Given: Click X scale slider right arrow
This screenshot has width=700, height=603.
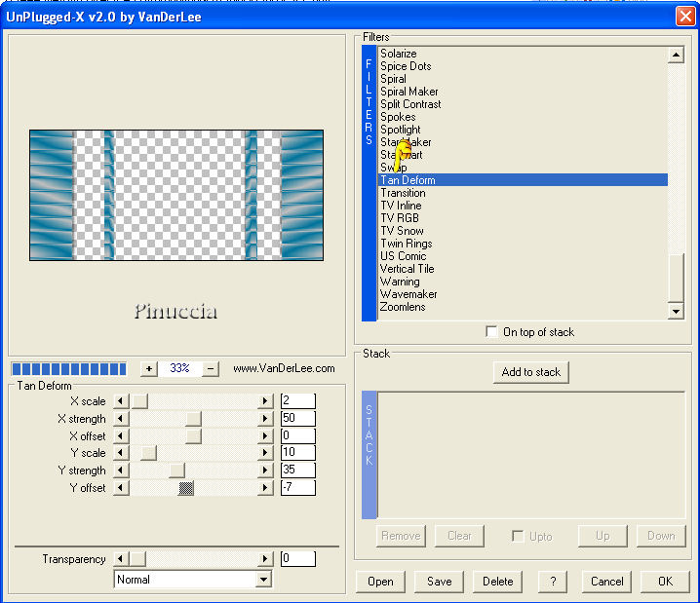Looking at the screenshot, I should click(265, 401).
